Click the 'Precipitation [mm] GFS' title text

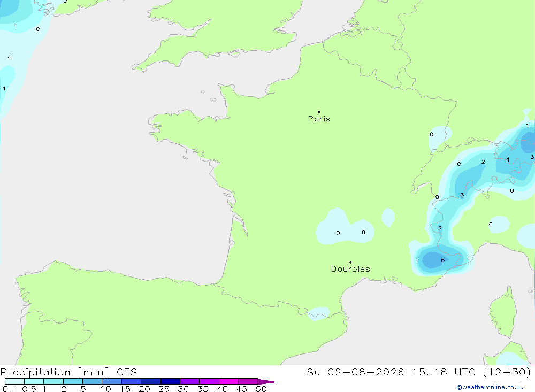68,372
